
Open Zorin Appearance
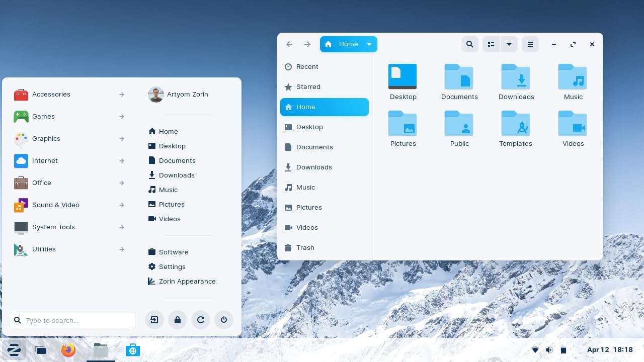187,281
